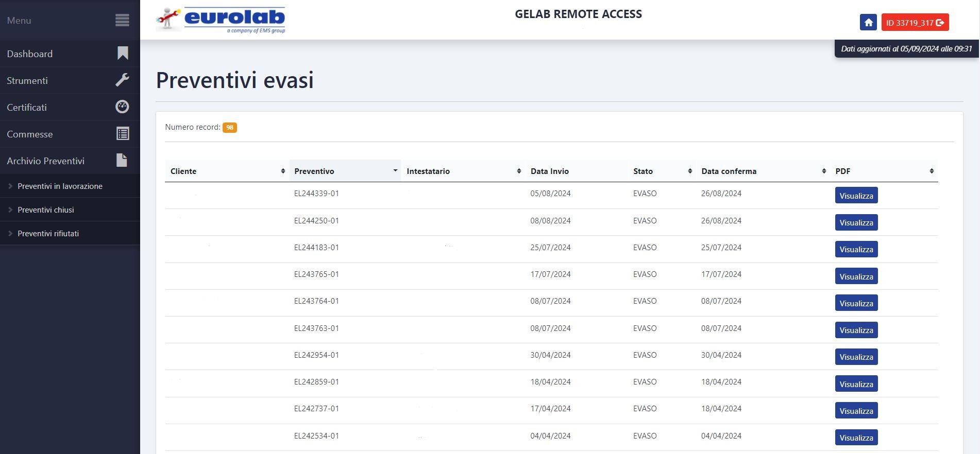Click Data Invio 05/08/2024 cell
Image resolution: width=980 pixels, height=454 pixels.
[550, 194]
